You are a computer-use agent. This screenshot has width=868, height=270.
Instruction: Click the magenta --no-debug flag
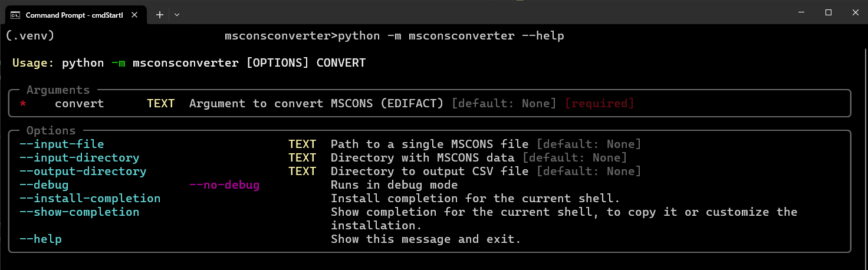click(x=224, y=185)
